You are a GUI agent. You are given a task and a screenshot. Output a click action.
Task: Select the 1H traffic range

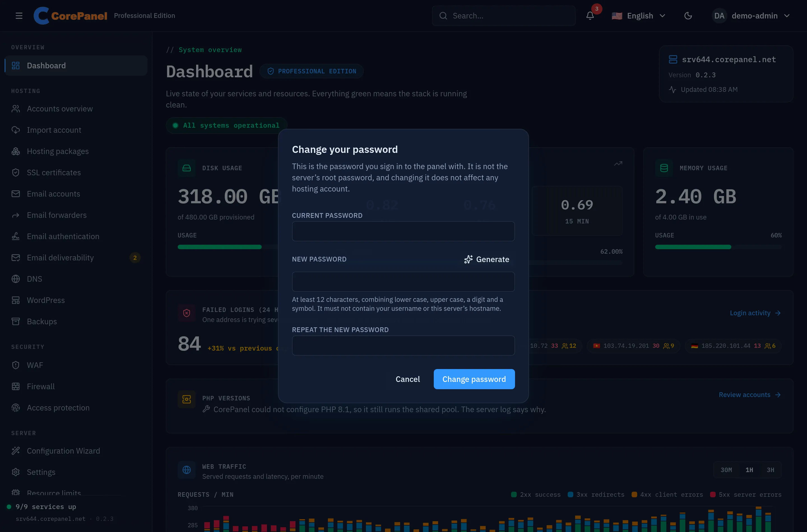(749, 470)
